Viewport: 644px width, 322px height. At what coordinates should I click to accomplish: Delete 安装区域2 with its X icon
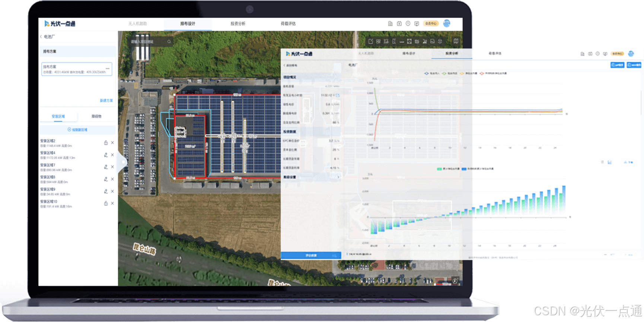[x=112, y=143]
